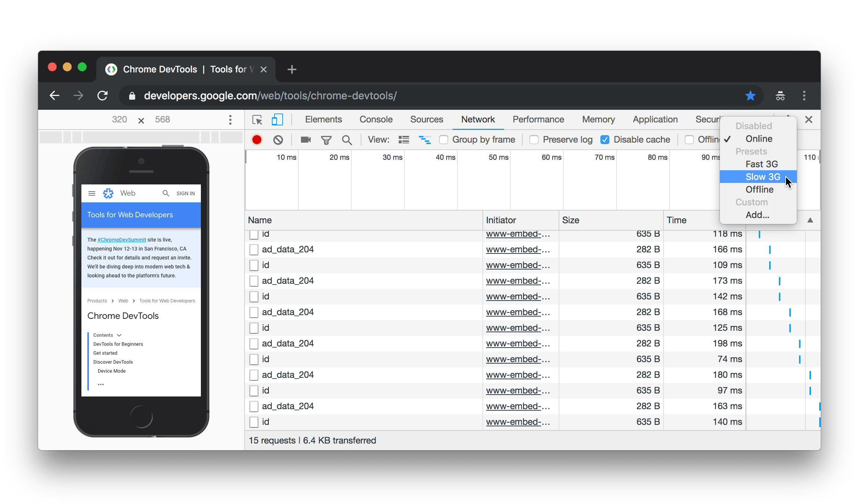The image size is (867, 504).
Task: Click the capture screenshots icon
Action: pyautogui.click(x=306, y=139)
